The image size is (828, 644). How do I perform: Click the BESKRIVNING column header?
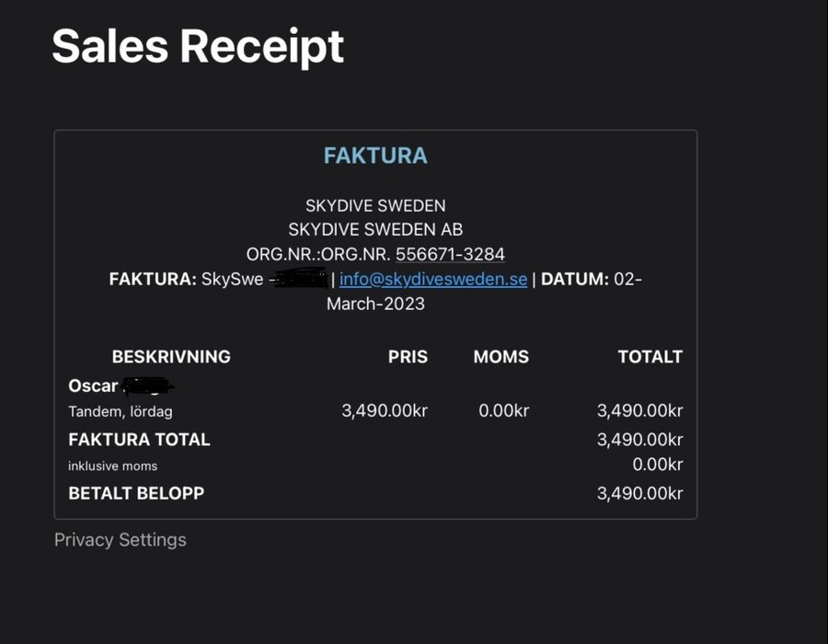click(171, 357)
